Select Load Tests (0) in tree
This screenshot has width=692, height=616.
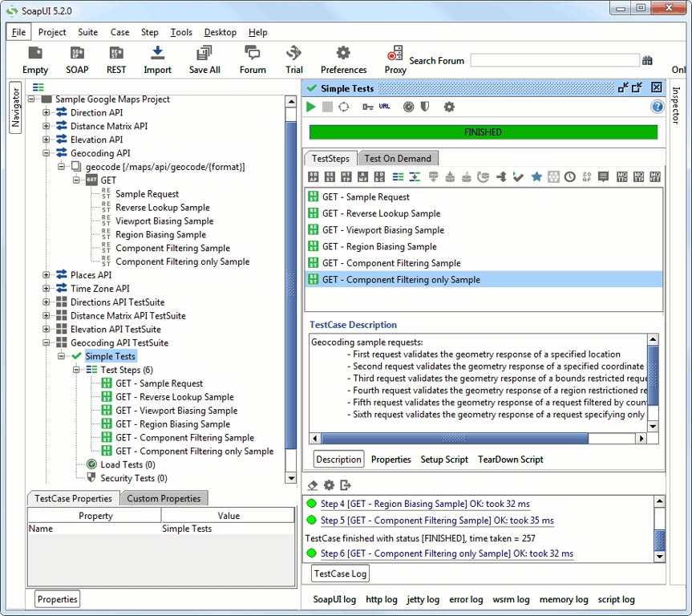tap(127, 465)
